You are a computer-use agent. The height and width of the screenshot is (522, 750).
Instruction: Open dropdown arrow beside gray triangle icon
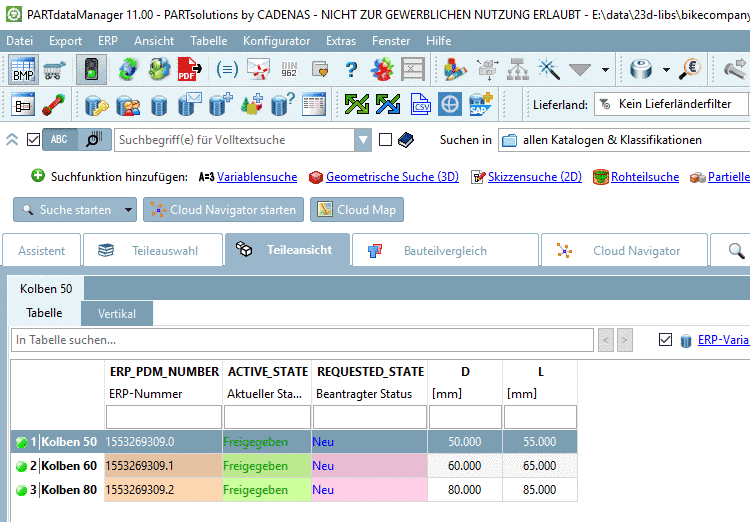click(x=605, y=70)
